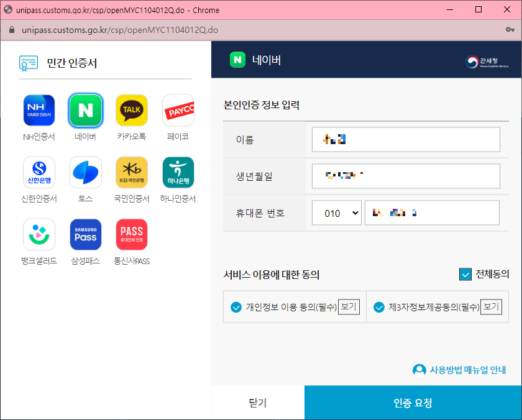Click the 카카오톡 label text
The height and width of the screenshot is (420, 522).
(132, 136)
